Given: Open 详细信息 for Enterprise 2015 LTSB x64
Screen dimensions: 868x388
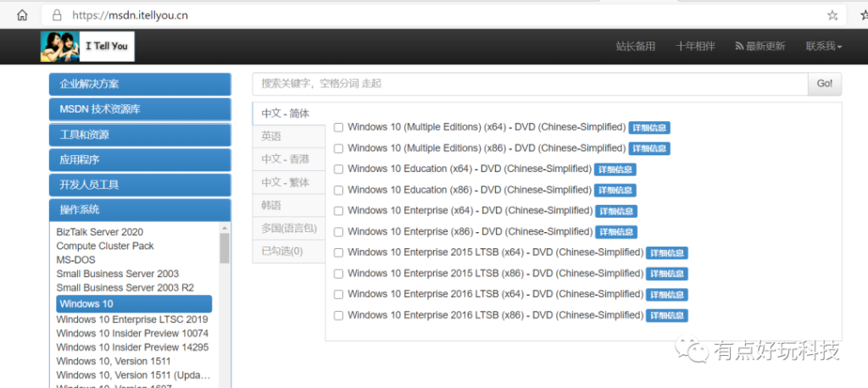Looking at the screenshot, I should pyautogui.click(x=667, y=253).
